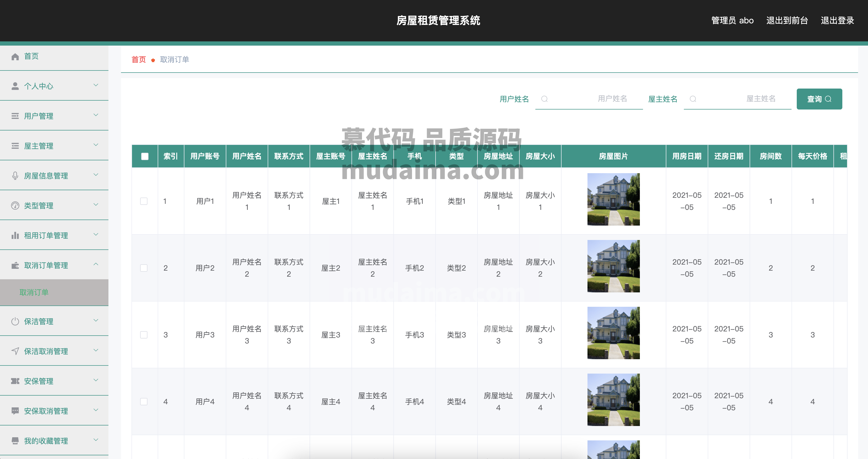The width and height of the screenshot is (868, 459).
Task: Click 退出到前台 in the top bar
Action: 787,20
